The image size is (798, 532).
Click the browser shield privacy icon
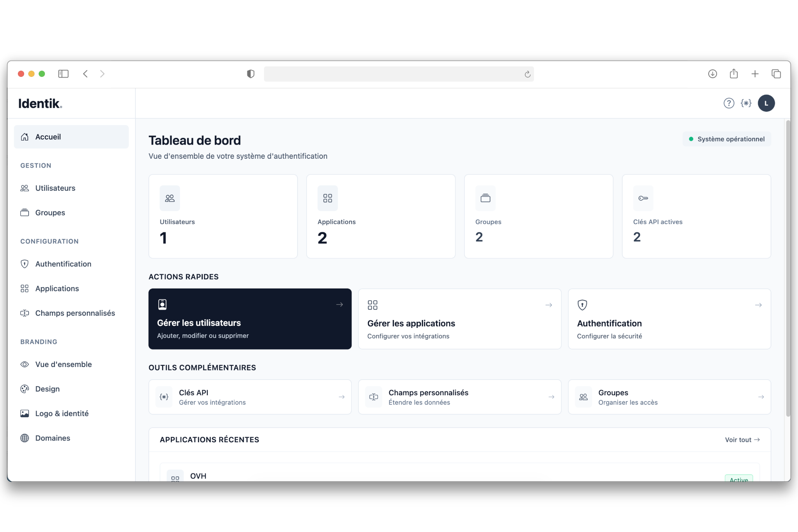(x=251, y=74)
